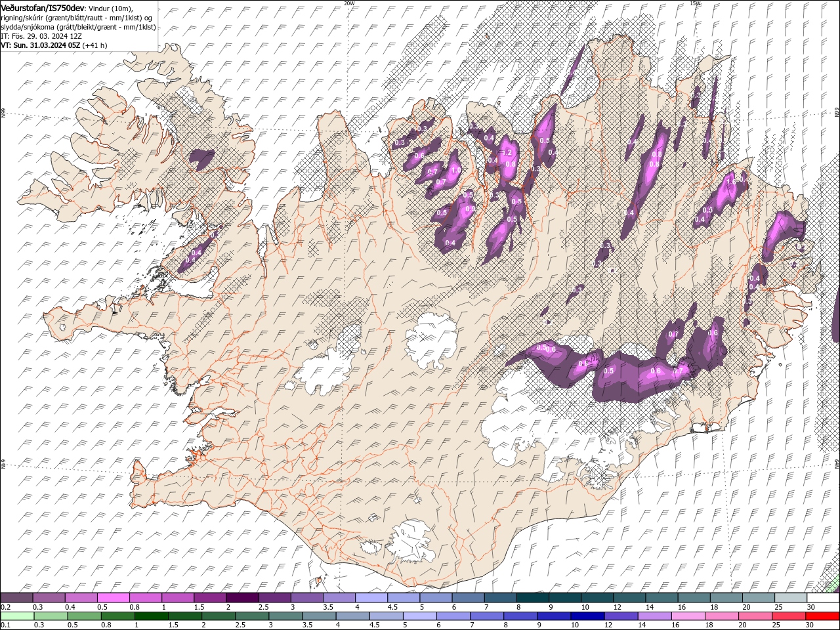Click the Veðurstofan/IS750dev title text
This screenshot has width=840, height=630.
coord(43,7)
